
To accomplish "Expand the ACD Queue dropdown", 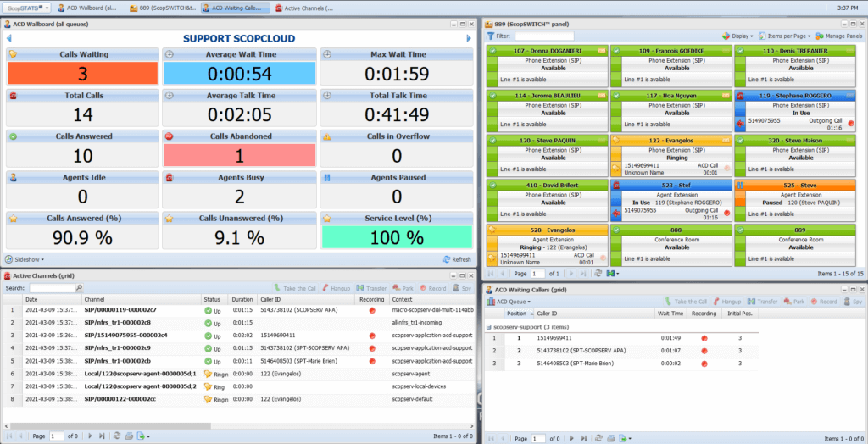I will pyautogui.click(x=514, y=302).
